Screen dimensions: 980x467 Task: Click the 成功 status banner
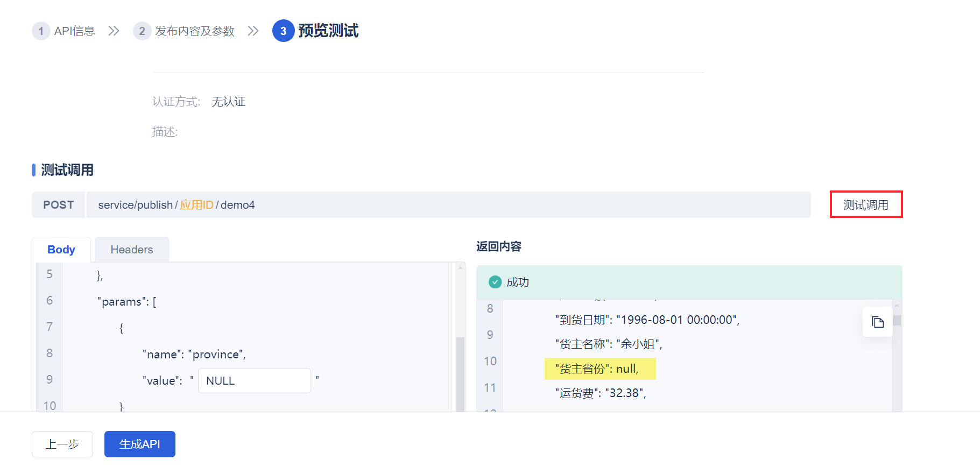[x=689, y=282]
